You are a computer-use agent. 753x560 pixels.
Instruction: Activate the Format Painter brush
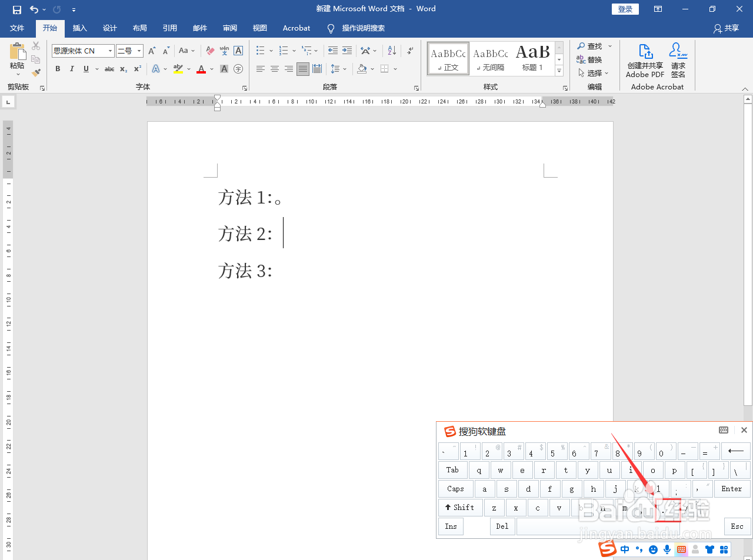pyautogui.click(x=36, y=73)
